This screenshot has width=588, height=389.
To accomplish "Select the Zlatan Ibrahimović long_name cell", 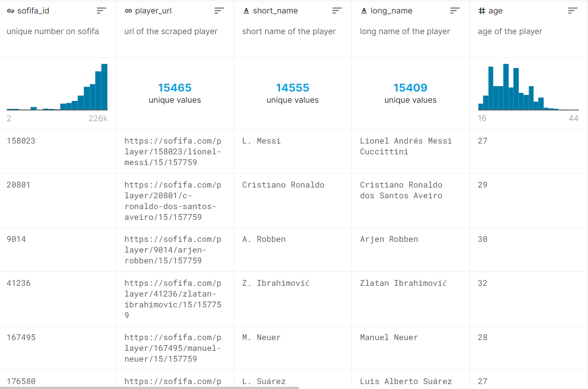I will pyautogui.click(x=403, y=283).
